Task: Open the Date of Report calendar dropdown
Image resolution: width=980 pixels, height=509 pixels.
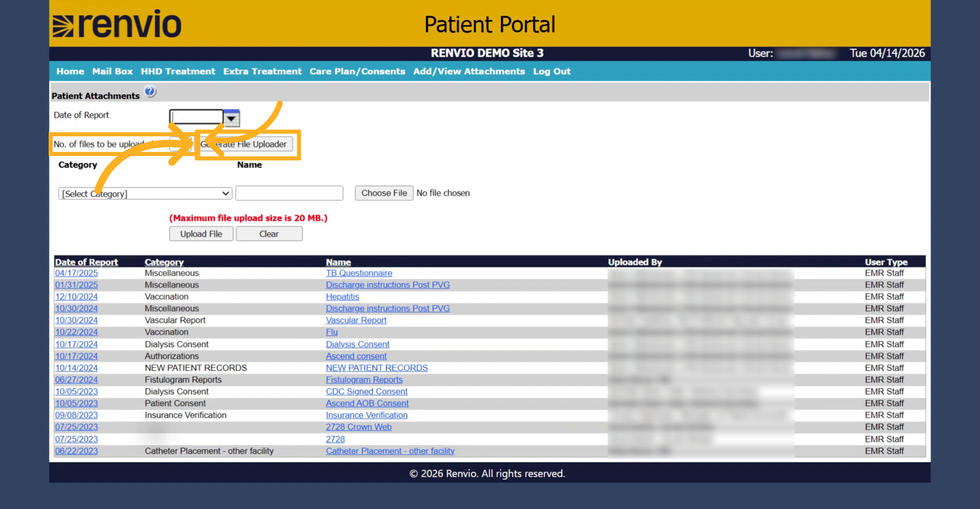Action: pos(232,118)
